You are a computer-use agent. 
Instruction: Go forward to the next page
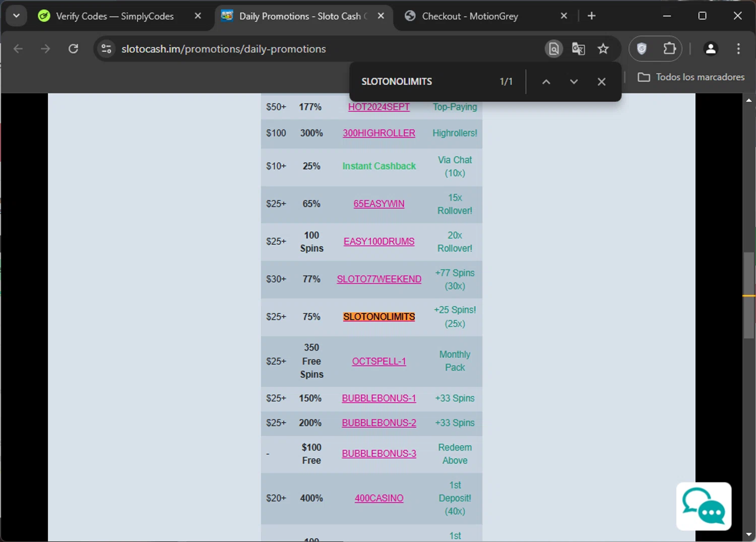45,49
